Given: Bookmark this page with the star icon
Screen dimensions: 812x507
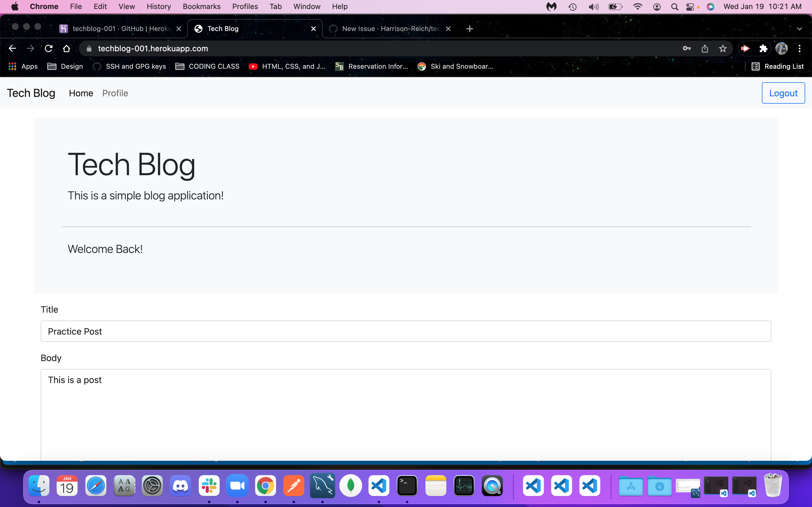Looking at the screenshot, I should click(723, 49).
